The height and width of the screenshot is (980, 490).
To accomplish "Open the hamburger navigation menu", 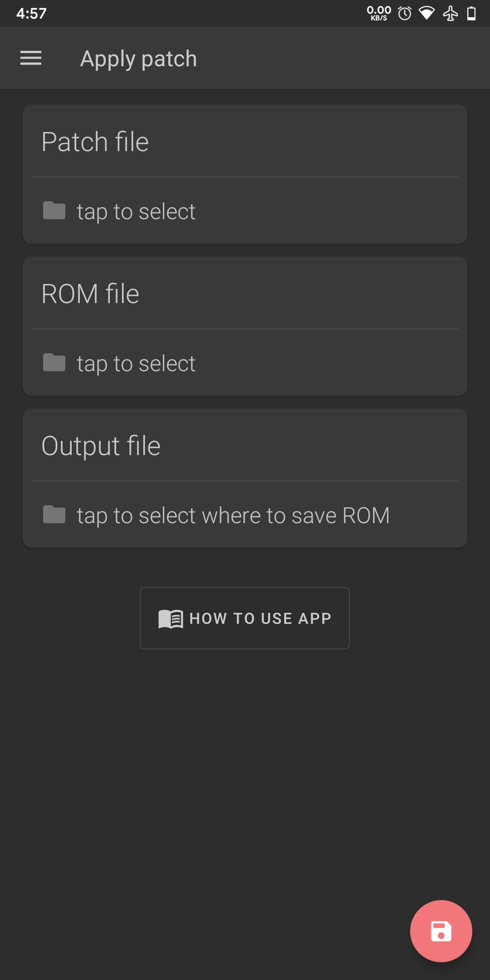I will 31,58.
